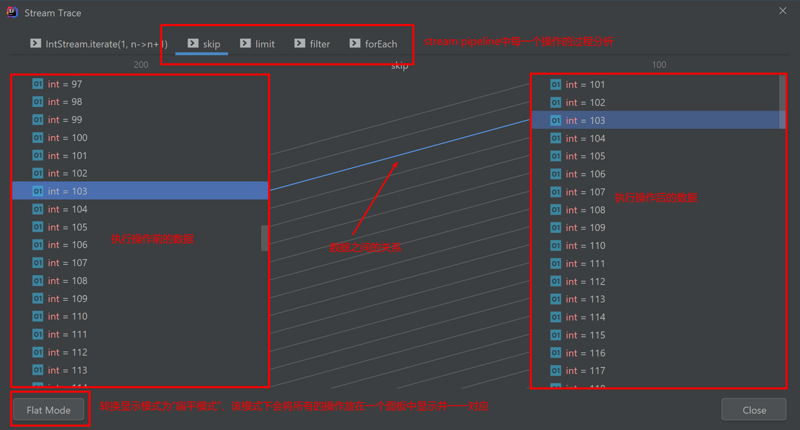Click icon of left row int = 113

38,370
